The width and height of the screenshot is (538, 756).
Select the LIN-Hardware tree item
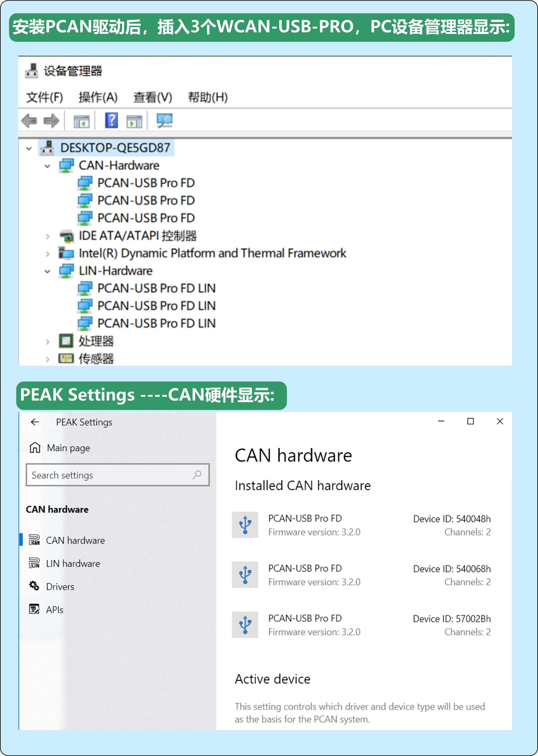pos(116,271)
